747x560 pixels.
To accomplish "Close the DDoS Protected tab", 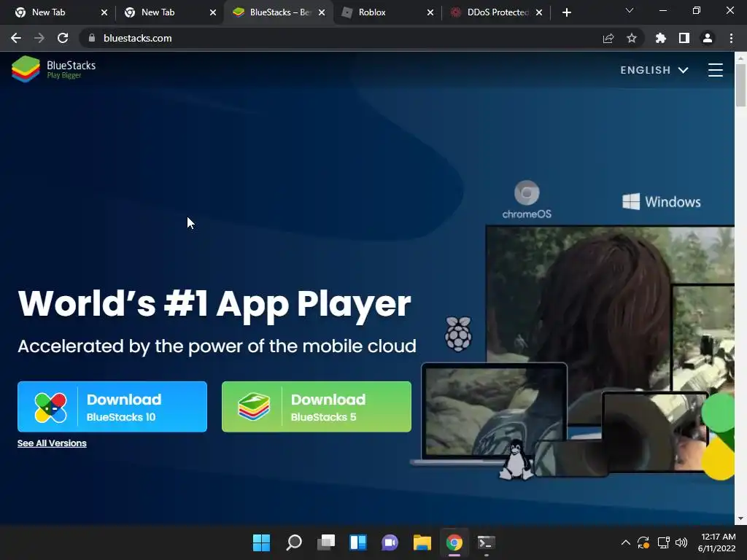I will point(539,12).
